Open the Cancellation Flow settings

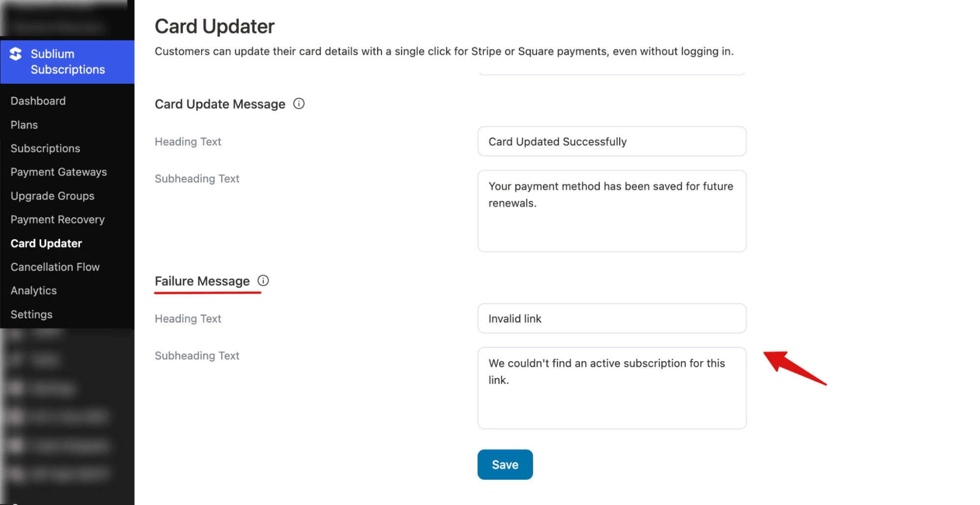pos(54,267)
